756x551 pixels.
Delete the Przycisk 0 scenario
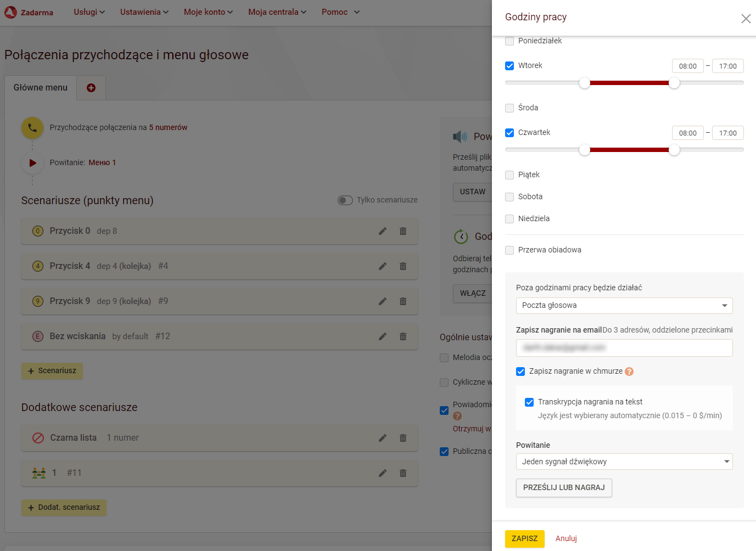tap(403, 231)
